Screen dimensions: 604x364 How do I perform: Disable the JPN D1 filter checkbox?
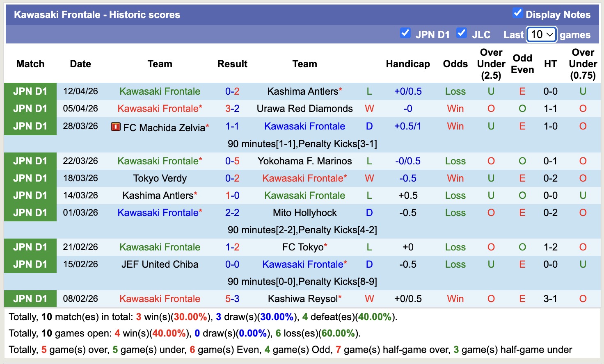point(405,34)
